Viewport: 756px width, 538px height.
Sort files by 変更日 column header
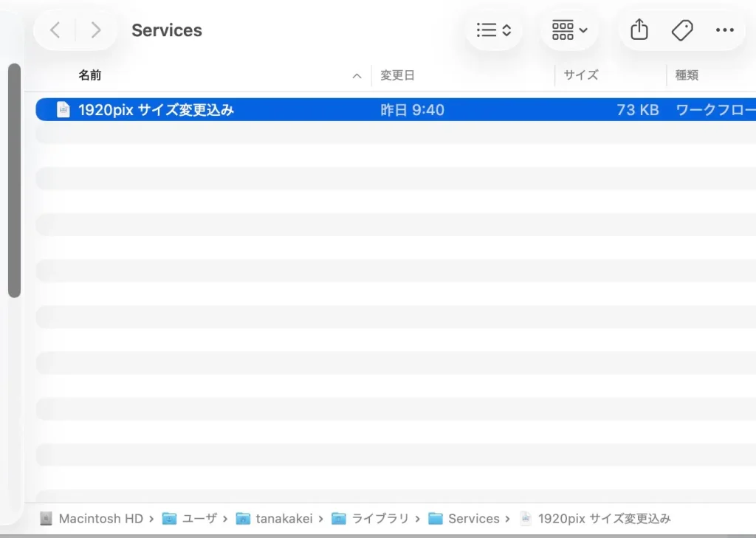coord(397,75)
